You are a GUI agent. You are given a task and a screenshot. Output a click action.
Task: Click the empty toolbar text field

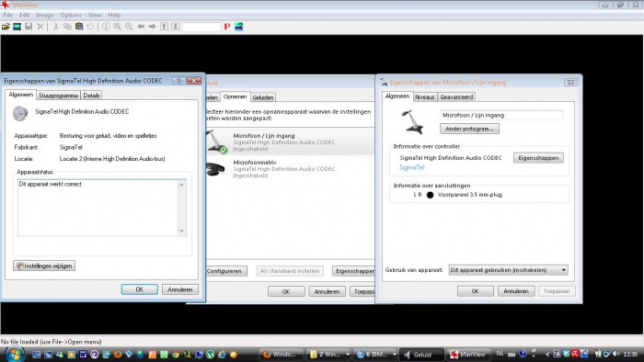[201, 27]
